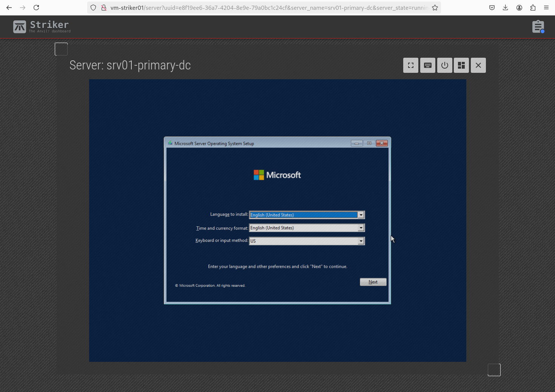Viewport: 555px width, 392px height.
Task: Click the Microsoft Corporation copyright text
Action: coord(210,286)
